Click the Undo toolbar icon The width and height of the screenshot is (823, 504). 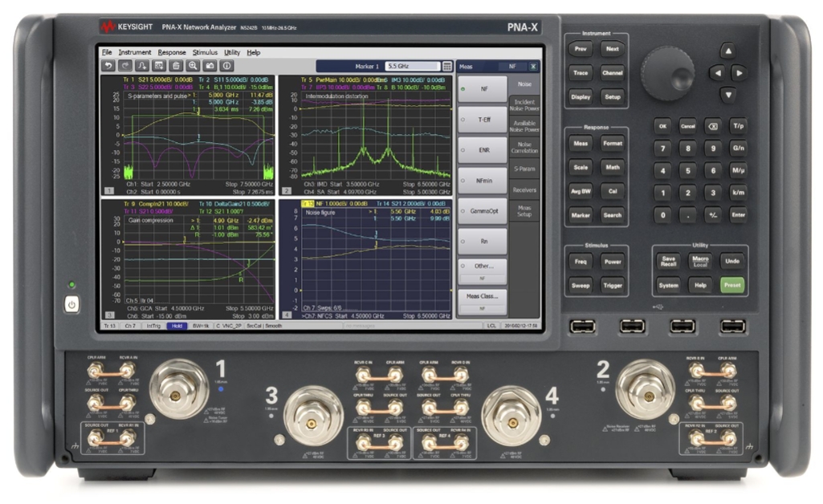pyautogui.click(x=108, y=65)
